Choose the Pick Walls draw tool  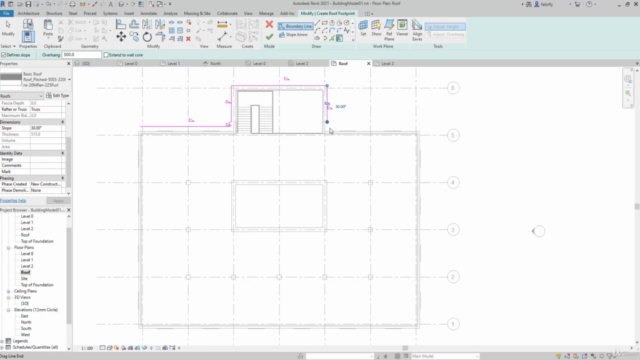coord(339,38)
